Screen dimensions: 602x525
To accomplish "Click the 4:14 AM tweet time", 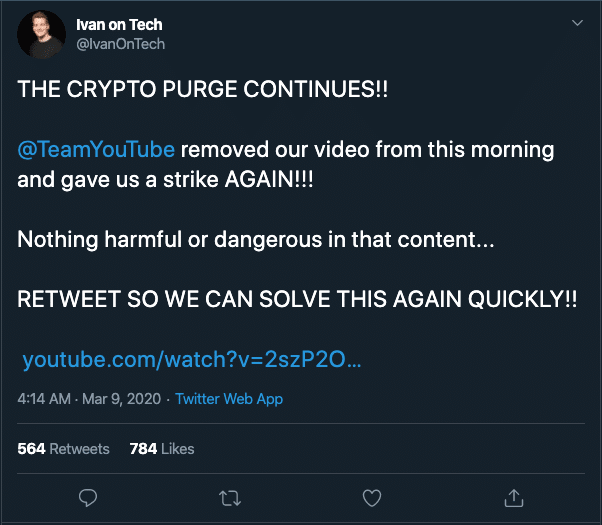I will 44,398.
